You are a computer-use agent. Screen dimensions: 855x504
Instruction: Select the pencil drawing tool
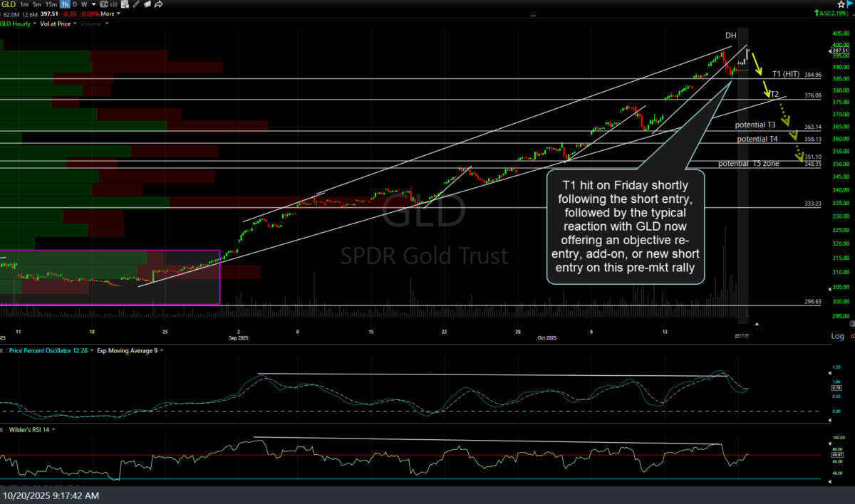tap(136, 4)
